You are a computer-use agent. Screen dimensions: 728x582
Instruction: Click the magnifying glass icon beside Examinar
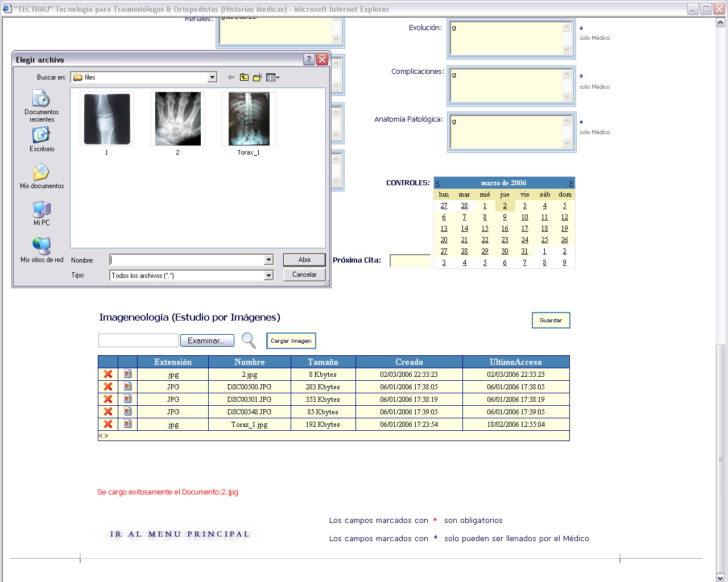(x=249, y=340)
